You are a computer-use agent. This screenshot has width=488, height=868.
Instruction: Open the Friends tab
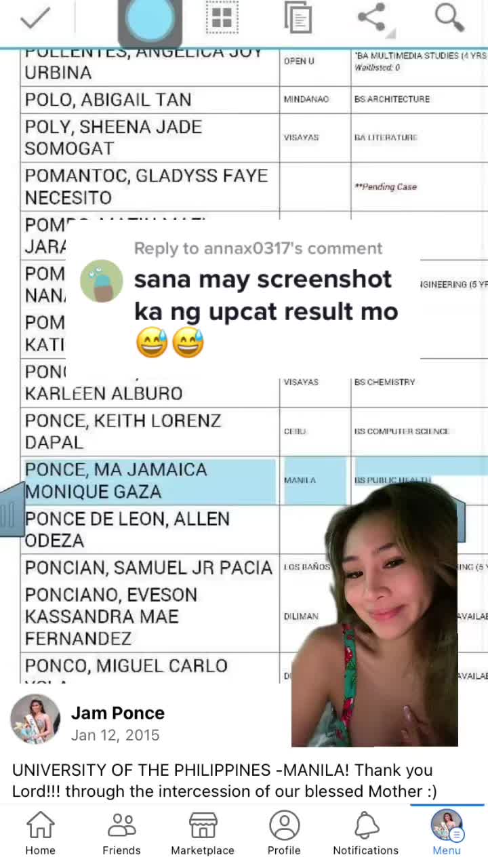pos(121,834)
